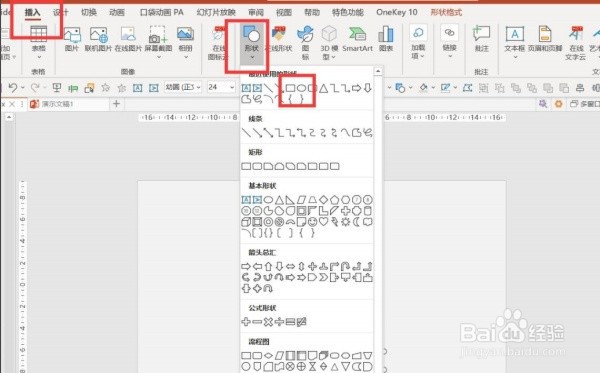Select the smiley face basic shape
This screenshot has height=373, width=600.
coord(313,222)
